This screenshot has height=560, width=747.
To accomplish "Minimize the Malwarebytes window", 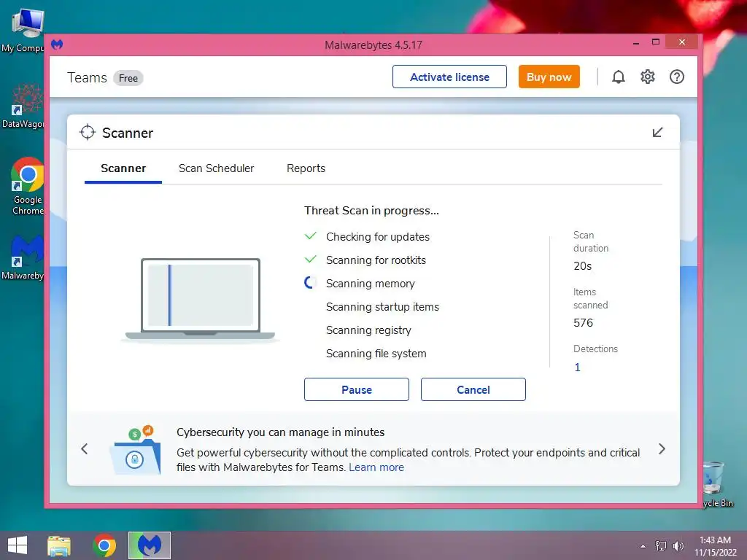I will tap(636, 43).
